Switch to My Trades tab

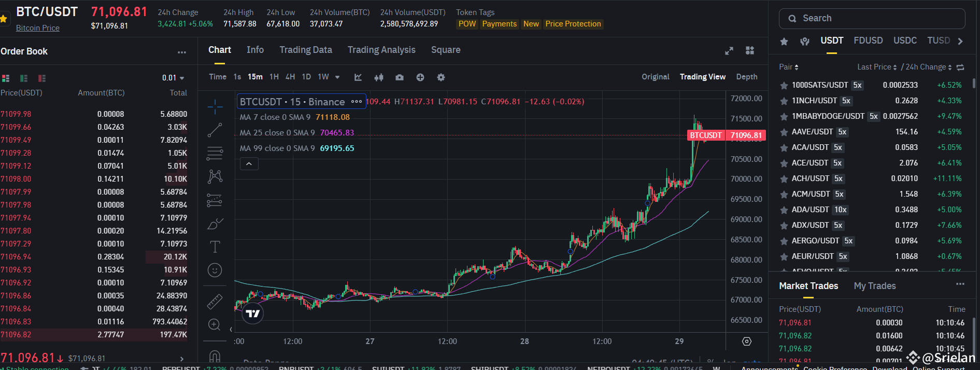click(x=875, y=286)
